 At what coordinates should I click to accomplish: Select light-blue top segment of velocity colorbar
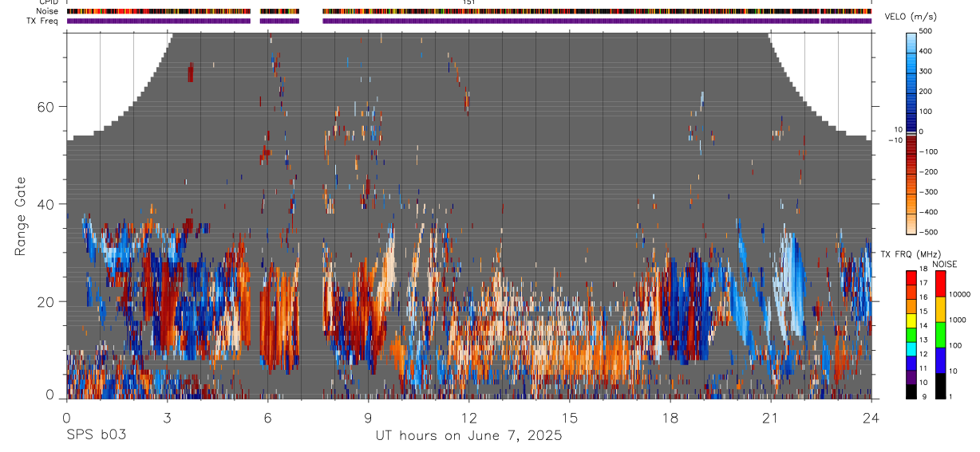pyautogui.click(x=911, y=41)
